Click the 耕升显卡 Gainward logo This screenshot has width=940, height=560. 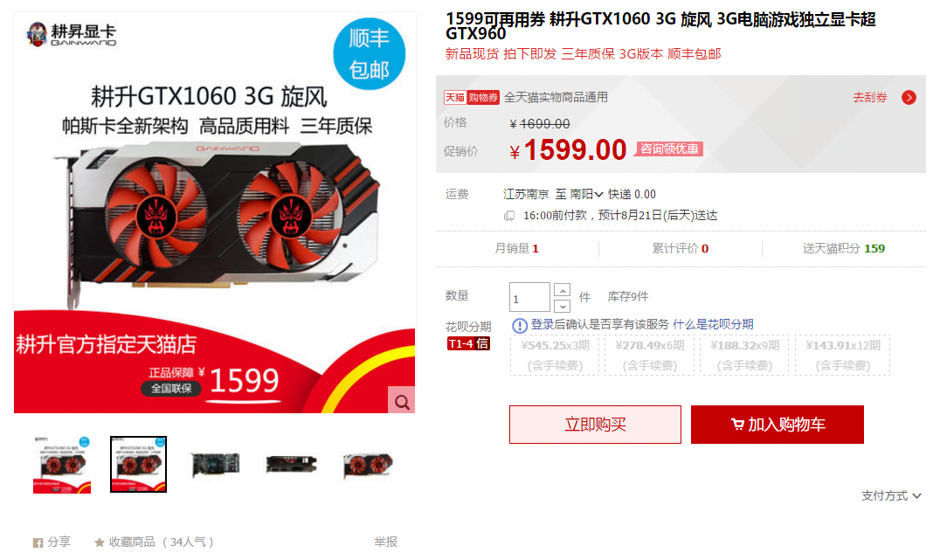tap(72, 35)
